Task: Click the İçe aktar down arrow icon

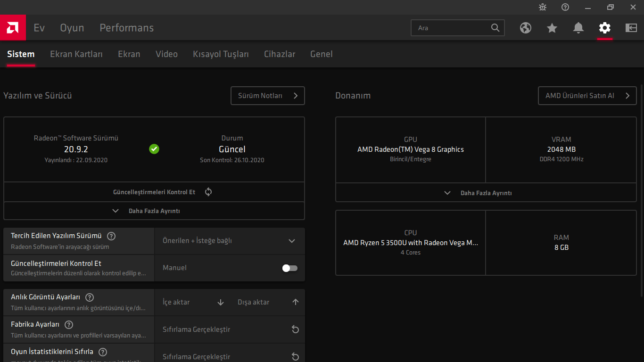Action: click(221, 302)
